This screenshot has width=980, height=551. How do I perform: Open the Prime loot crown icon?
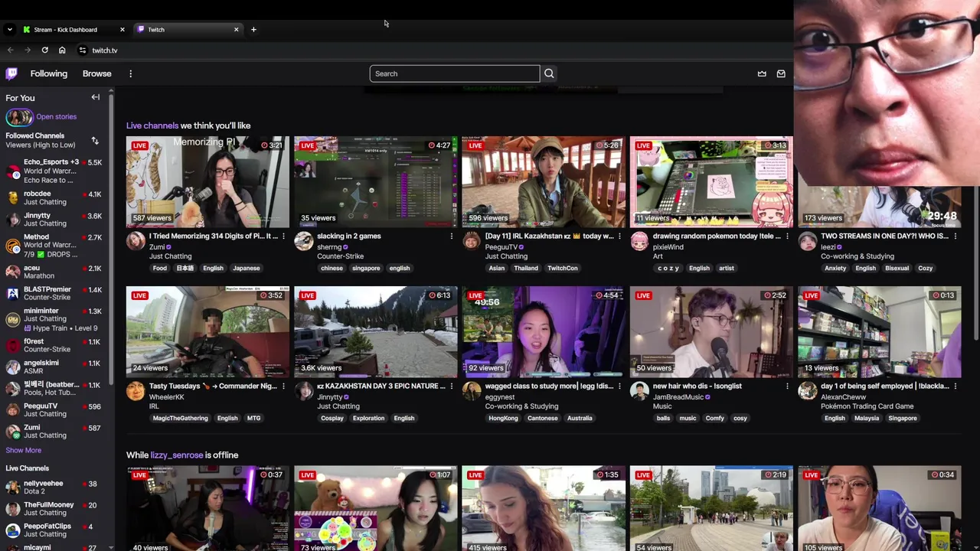point(762,73)
